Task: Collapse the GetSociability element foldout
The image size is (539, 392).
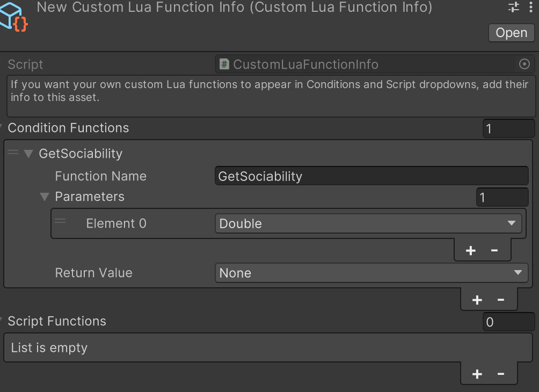Action: coord(28,154)
